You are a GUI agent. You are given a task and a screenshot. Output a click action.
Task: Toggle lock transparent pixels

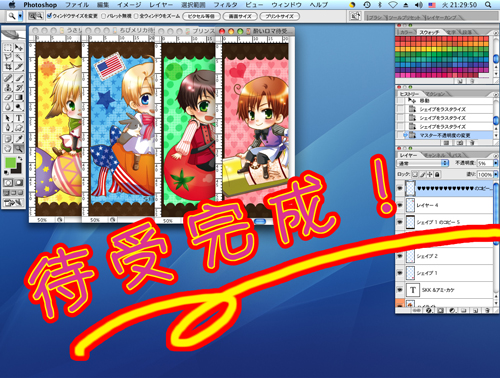pyautogui.click(x=415, y=174)
